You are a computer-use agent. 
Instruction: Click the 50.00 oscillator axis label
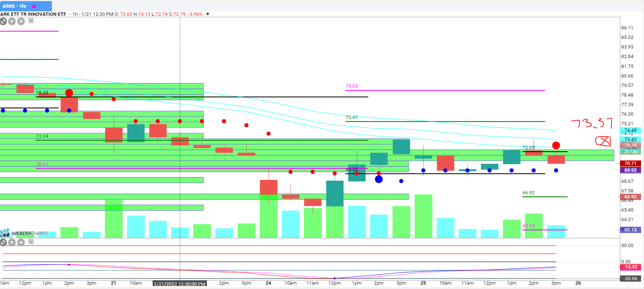coord(627,246)
